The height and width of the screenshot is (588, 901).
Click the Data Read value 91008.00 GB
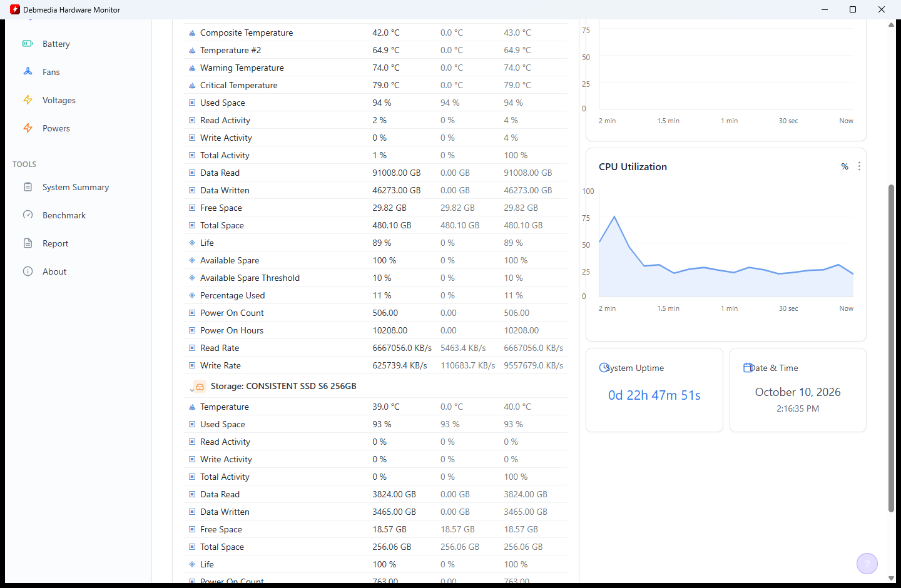pyautogui.click(x=397, y=173)
